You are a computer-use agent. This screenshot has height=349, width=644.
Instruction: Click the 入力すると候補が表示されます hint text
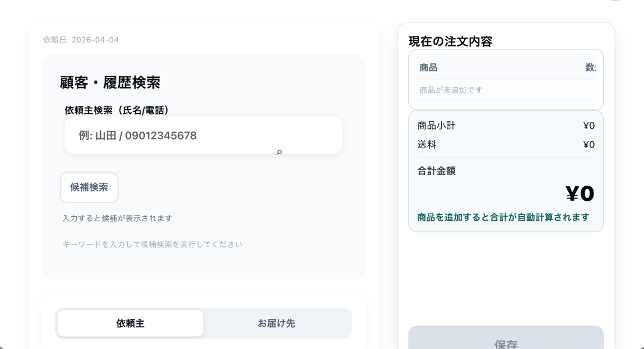click(117, 218)
